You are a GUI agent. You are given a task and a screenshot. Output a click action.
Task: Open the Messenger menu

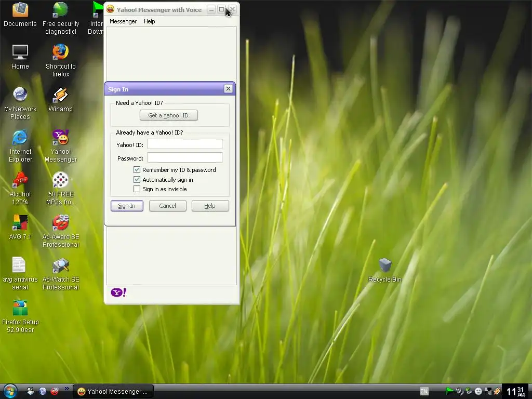[123, 21]
